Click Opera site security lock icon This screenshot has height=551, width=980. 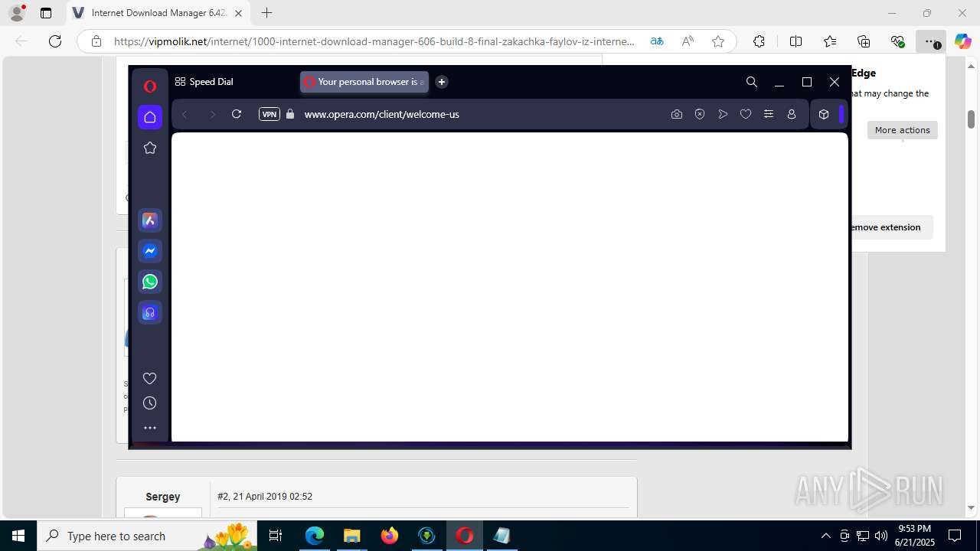pyautogui.click(x=290, y=114)
